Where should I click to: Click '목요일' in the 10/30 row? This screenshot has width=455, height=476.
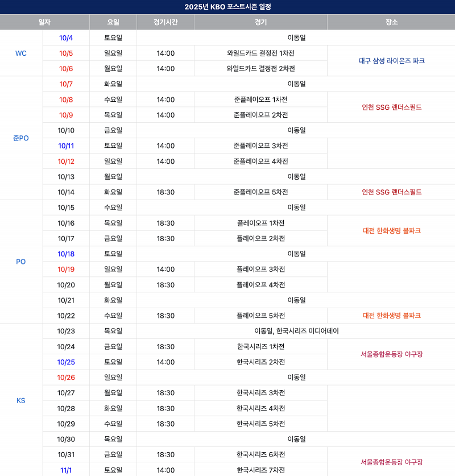pos(113,439)
